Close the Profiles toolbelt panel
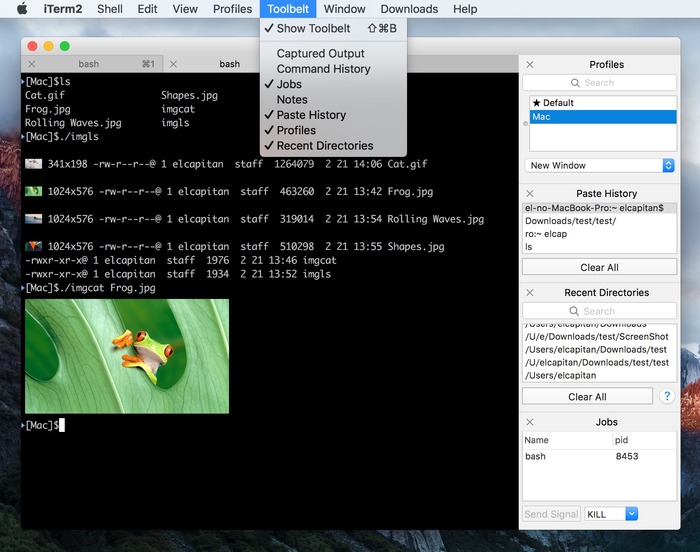 tap(529, 64)
